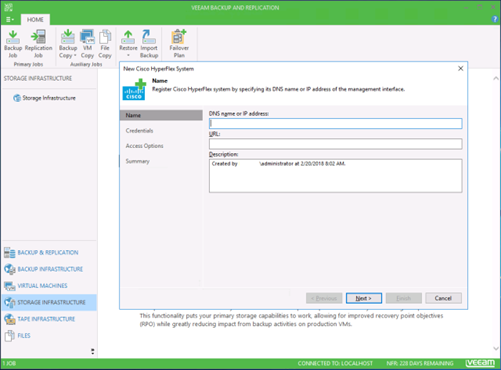Click the scroll up arrow on right
Screen dimensions: 501x370
click(x=496, y=79)
